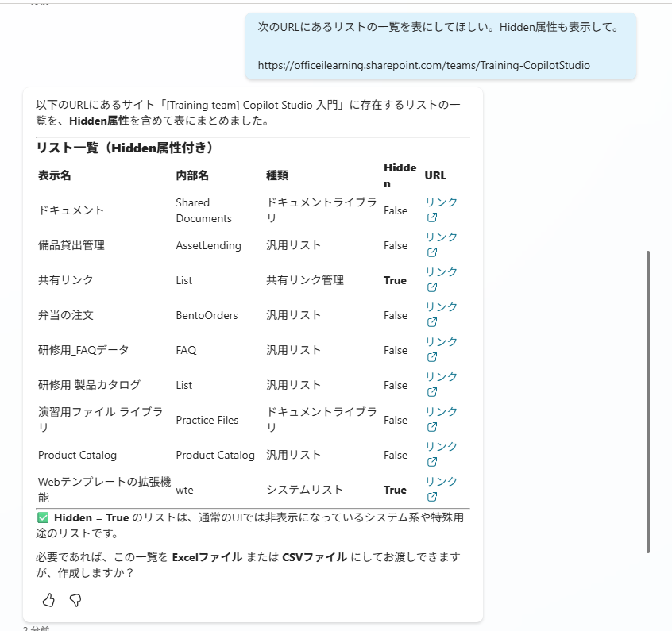Open the リンク text for Product Catalog
672x631 pixels.
pos(441,447)
